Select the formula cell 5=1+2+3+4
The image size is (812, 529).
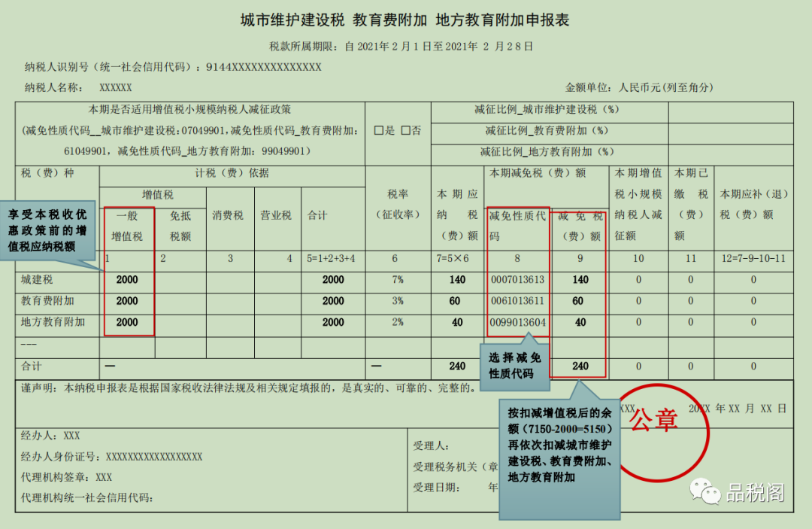(x=331, y=259)
